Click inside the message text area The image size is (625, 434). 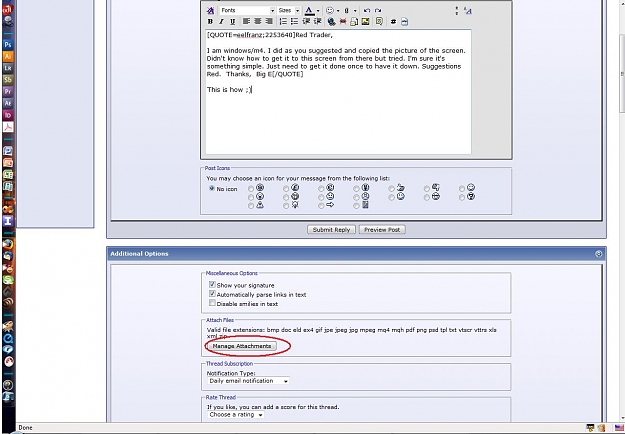coord(338,92)
